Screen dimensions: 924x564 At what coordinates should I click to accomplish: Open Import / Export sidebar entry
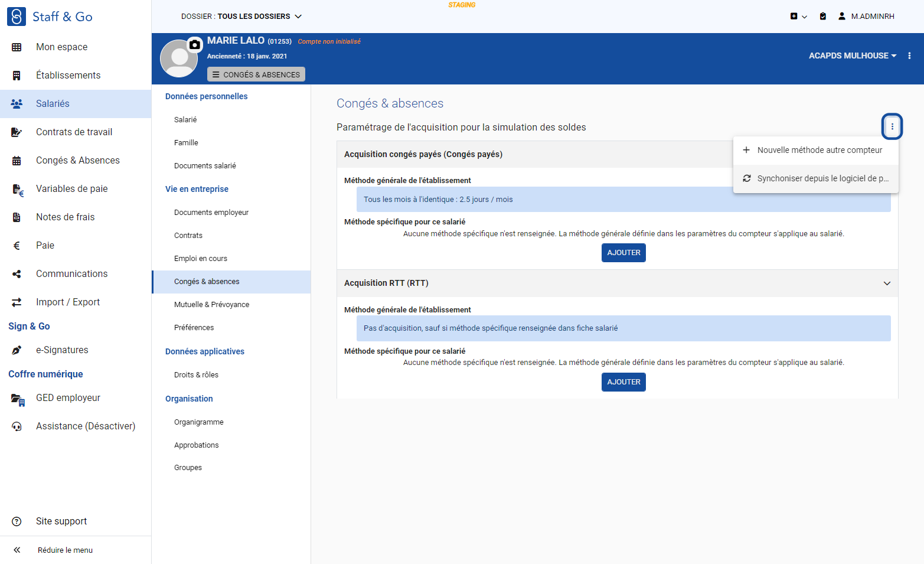[76, 302]
